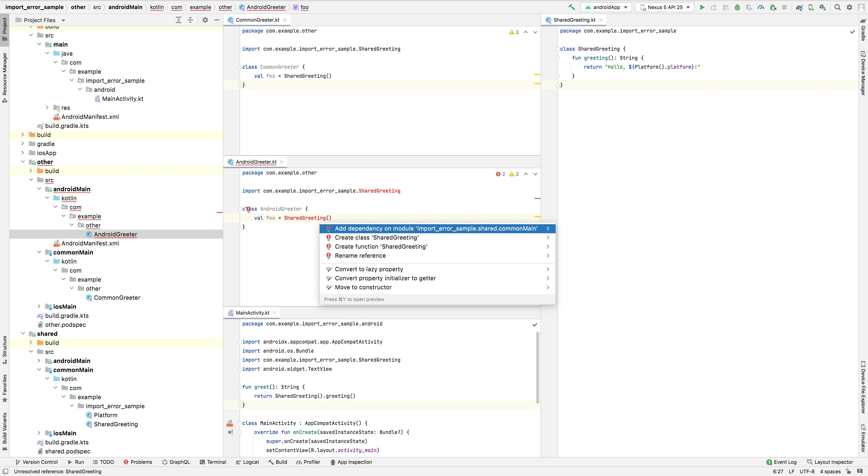Viewport: 868px width, 476px height.
Task: Expand the iosApp folder in project tree
Action: tap(23, 153)
